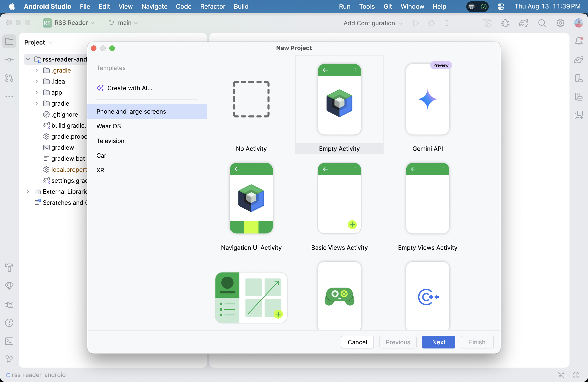Select the Television template category

coord(147,141)
